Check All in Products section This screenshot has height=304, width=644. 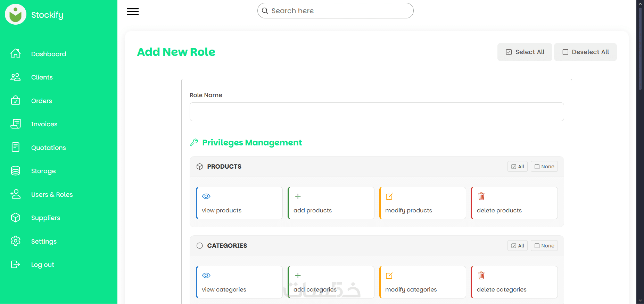click(x=518, y=167)
